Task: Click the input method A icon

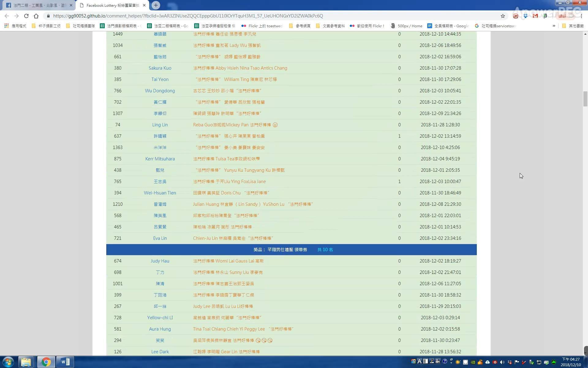Action: pos(420,361)
